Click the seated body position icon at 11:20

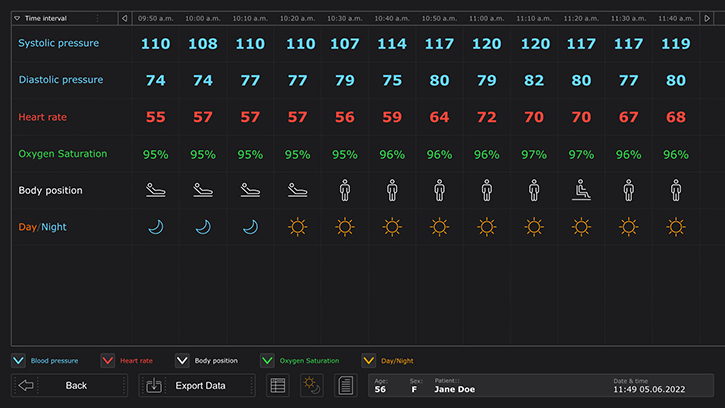coord(581,190)
